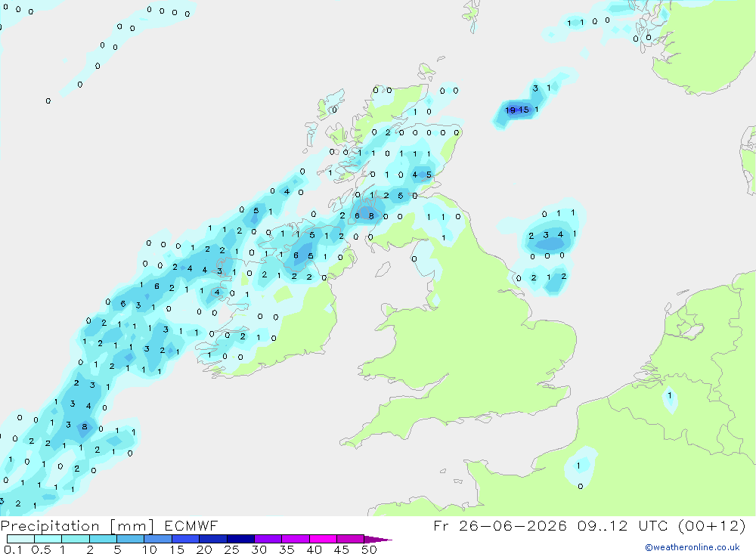Click the '50' legend scale label

pos(369,549)
